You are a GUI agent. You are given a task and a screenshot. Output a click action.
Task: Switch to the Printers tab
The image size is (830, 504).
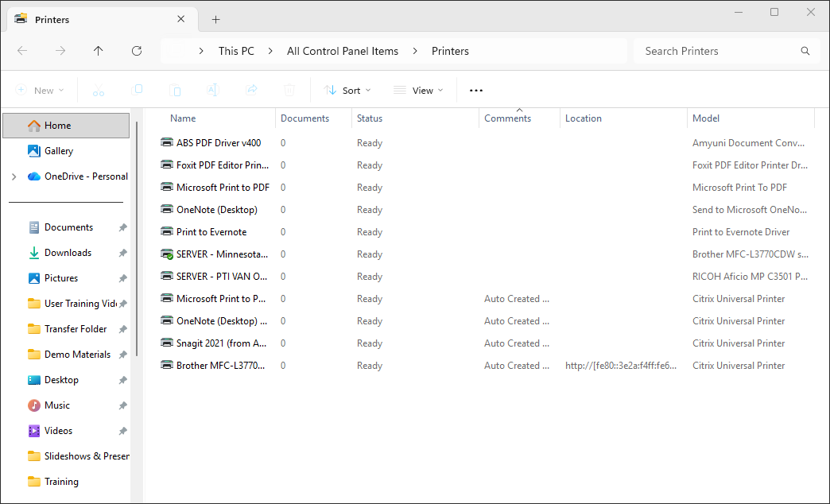point(103,19)
